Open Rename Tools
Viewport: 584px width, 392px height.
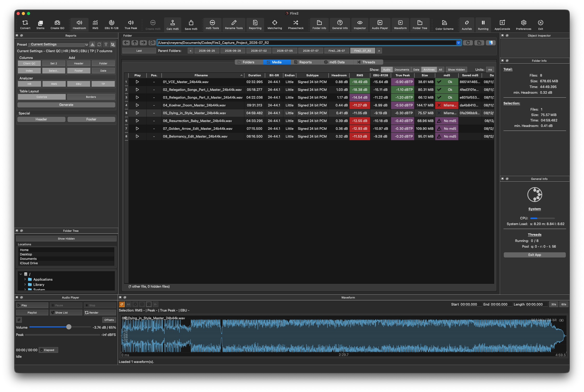click(234, 25)
